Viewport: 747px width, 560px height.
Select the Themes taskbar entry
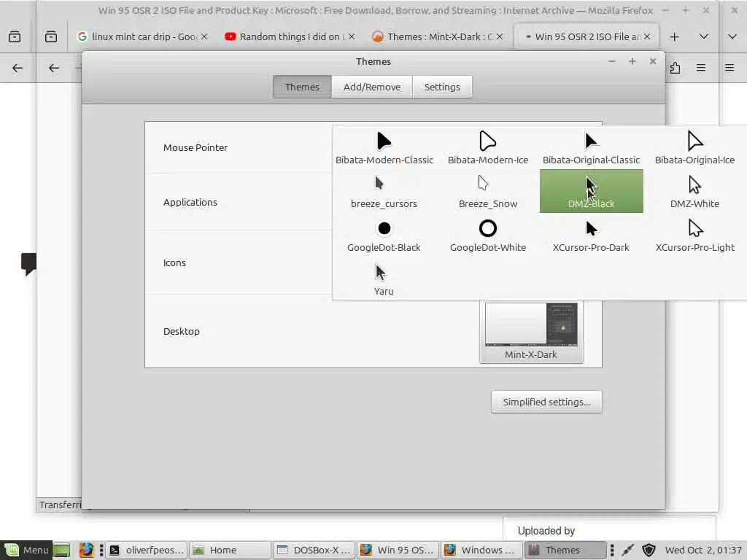pos(565,550)
